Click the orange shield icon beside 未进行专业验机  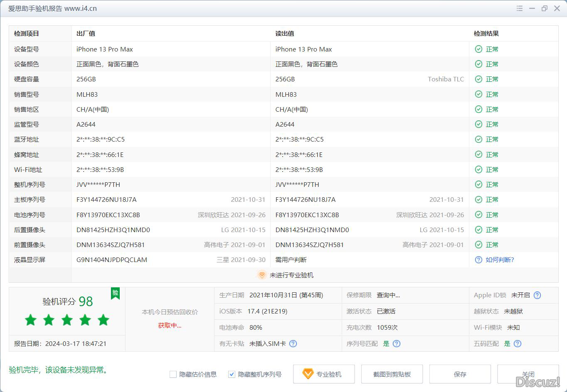(261, 275)
